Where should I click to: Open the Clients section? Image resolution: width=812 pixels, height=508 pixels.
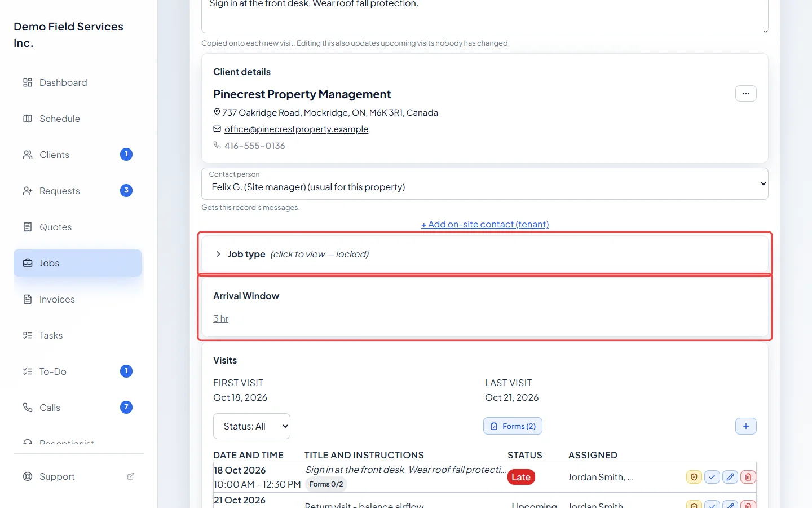[77, 155]
